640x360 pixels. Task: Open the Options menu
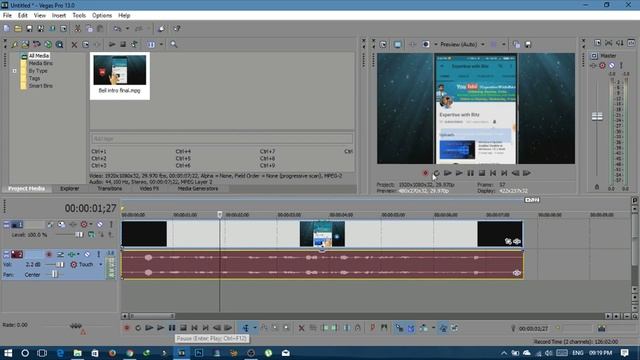[x=102, y=16]
